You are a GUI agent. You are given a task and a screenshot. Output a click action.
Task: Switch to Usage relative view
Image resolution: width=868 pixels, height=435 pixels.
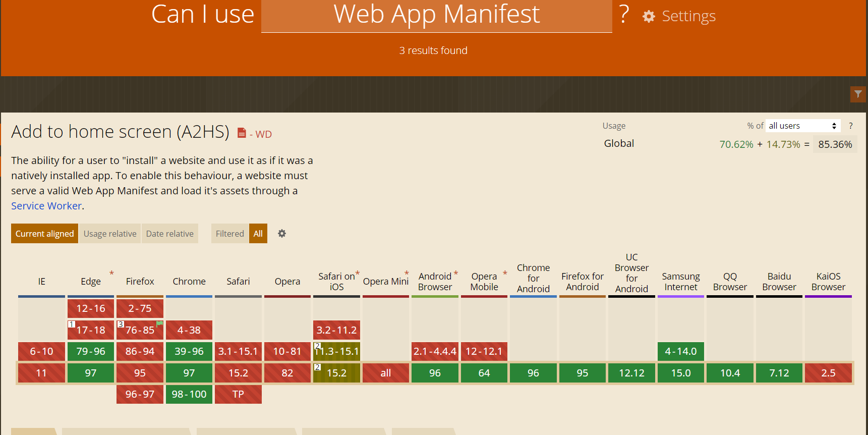110,234
